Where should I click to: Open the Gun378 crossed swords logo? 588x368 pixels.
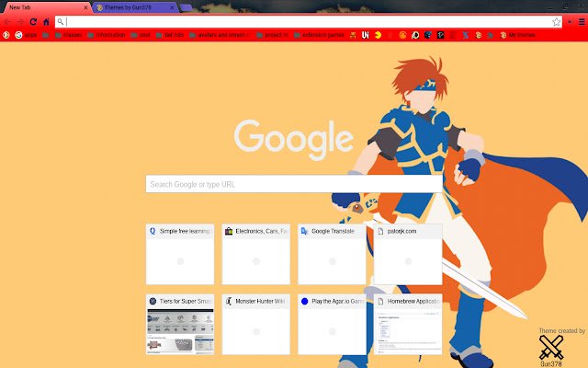551,347
